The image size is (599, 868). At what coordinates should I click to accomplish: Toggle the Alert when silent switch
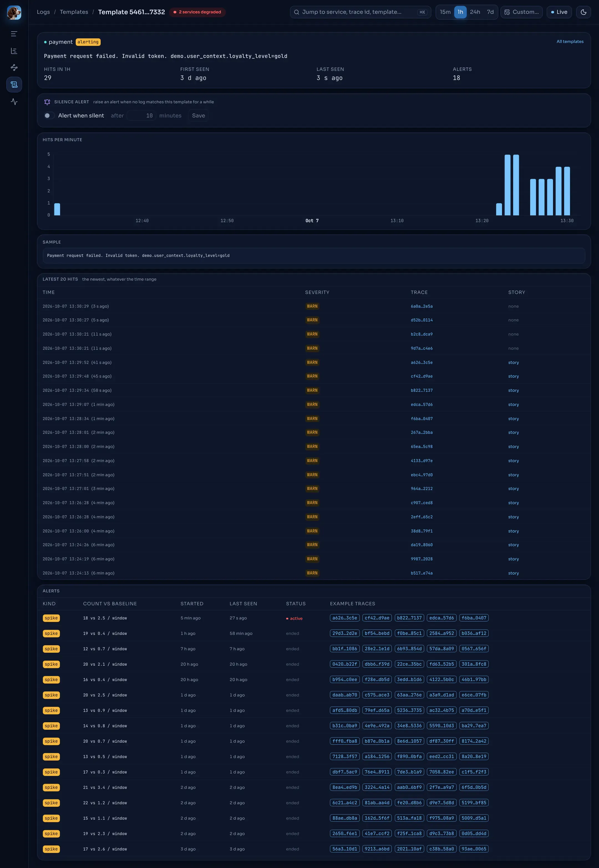coord(49,116)
